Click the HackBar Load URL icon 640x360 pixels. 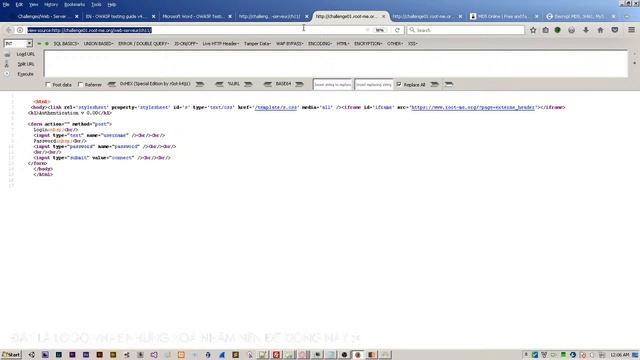[7, 54]
